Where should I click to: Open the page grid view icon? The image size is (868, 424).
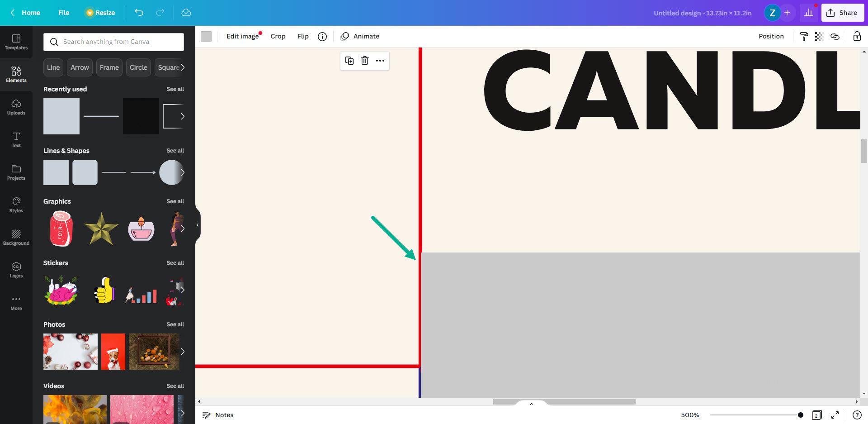pyautogui.click(x=816, y=414)
